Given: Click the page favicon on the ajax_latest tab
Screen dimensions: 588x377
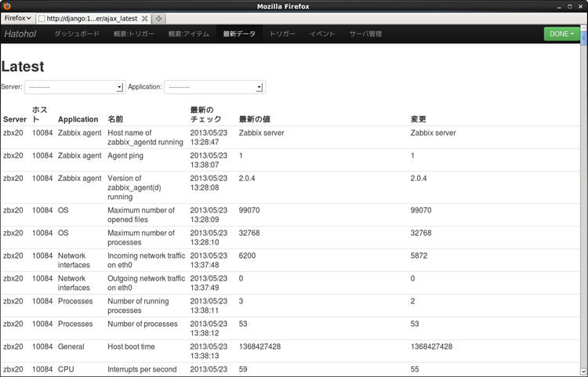Looking at the screenshot, I should click(x=42, y=18).
